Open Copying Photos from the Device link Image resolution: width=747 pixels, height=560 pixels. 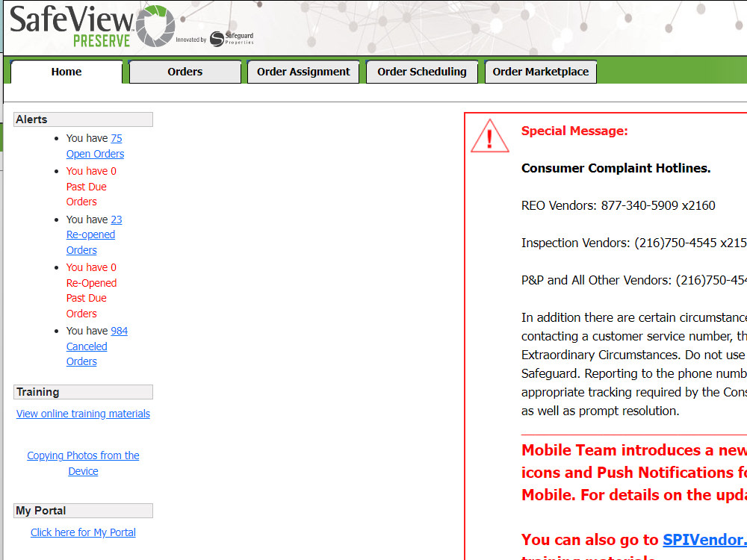point(83,464)
